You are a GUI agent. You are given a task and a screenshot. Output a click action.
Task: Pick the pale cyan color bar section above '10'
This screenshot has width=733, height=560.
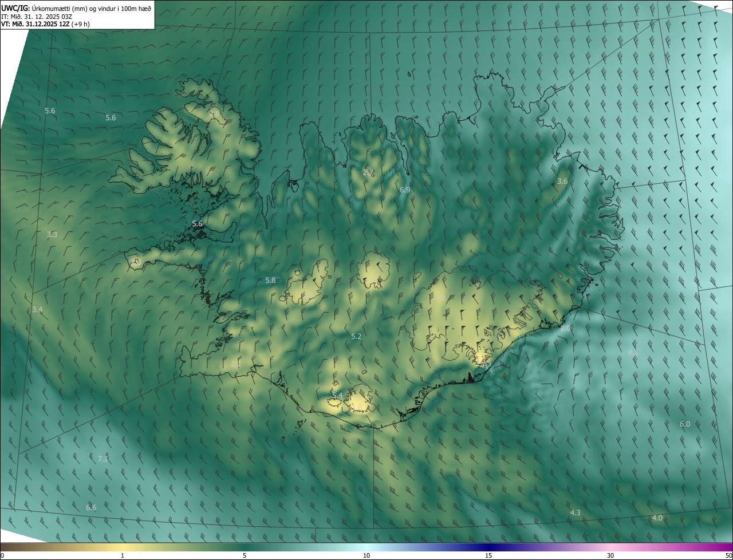(x=366, y=547)
